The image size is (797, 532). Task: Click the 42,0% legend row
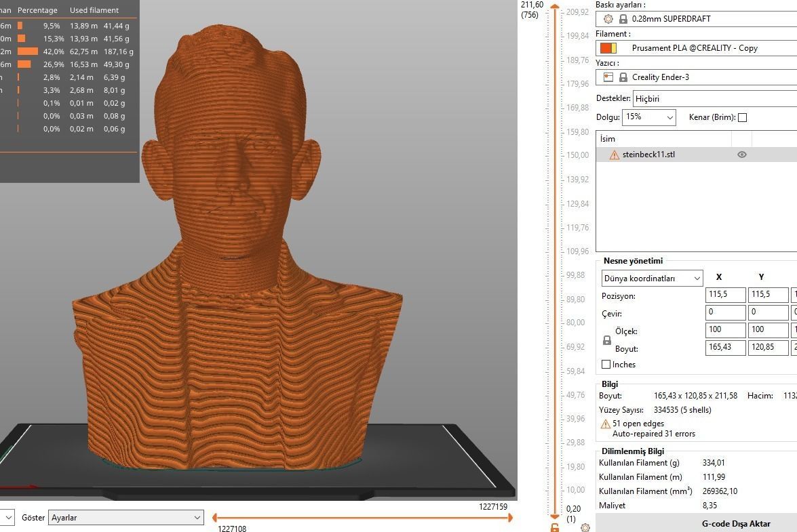[69, 52]
